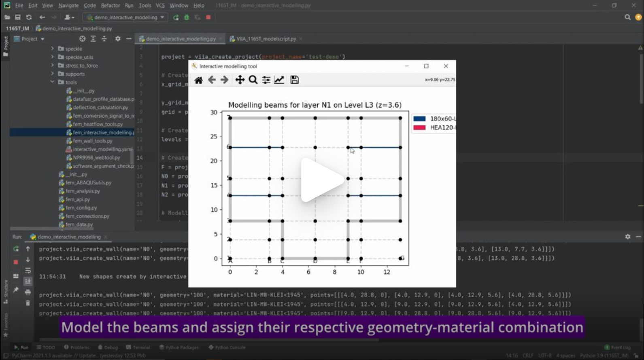This screenshot has width=644, height=360.
Task: Open the Problems tool window
Action: [x=77, y=347]
